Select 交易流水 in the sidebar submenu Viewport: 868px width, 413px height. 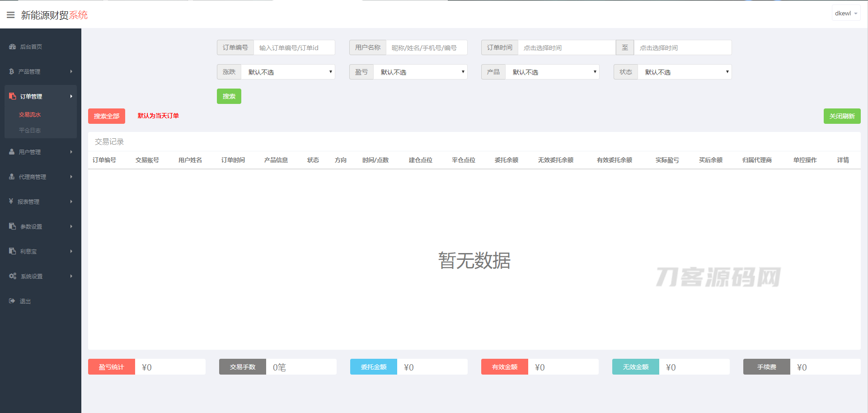(x=30, y=115)
